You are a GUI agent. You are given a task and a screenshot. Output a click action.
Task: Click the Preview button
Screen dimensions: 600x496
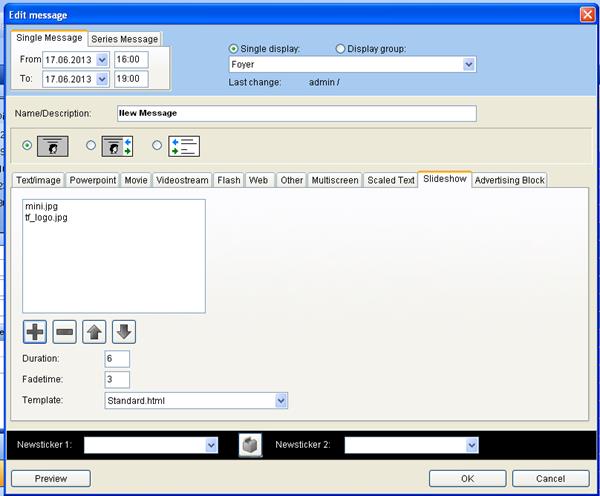(x=51, y=478)
